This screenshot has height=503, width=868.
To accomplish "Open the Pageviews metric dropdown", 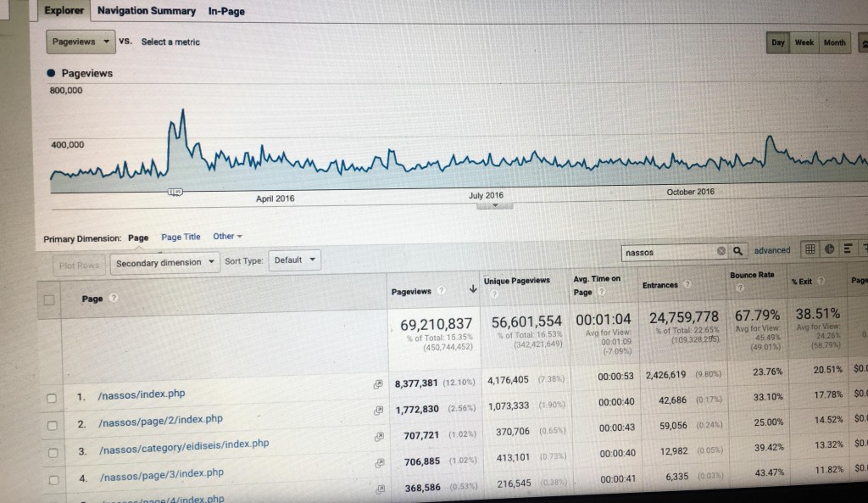I will 81,42.
